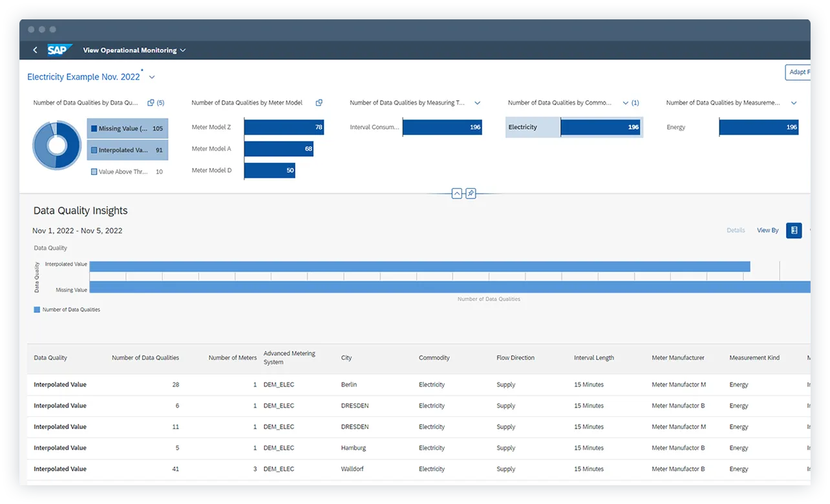The image size is (830, 504).
Task: Switch to the Details view
Action: 736,230
